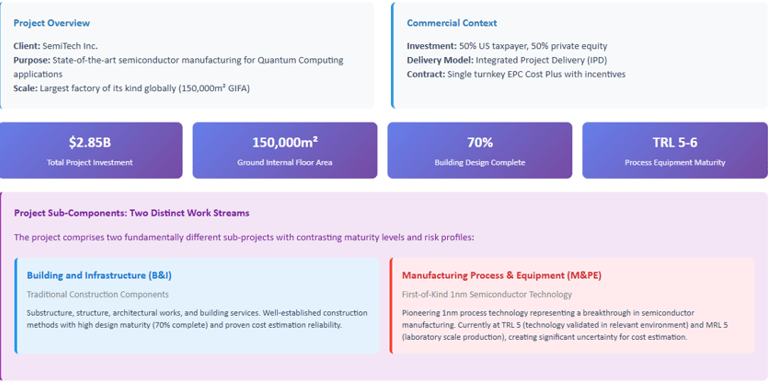
Task: Open the TRL 5-6 Process Equipment Maturity card
Action: tap(675, 150)
